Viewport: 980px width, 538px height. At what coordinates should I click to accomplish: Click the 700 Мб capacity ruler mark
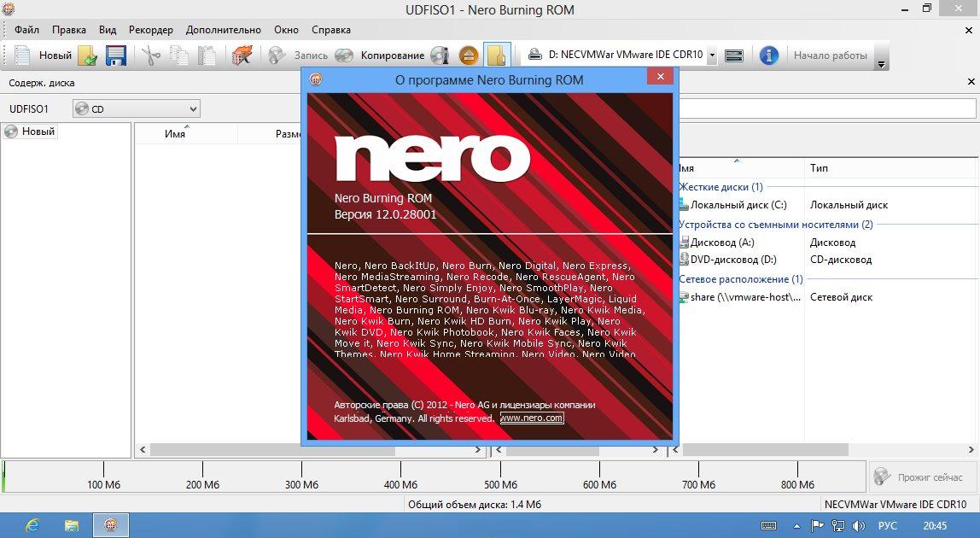pos(699,484)
